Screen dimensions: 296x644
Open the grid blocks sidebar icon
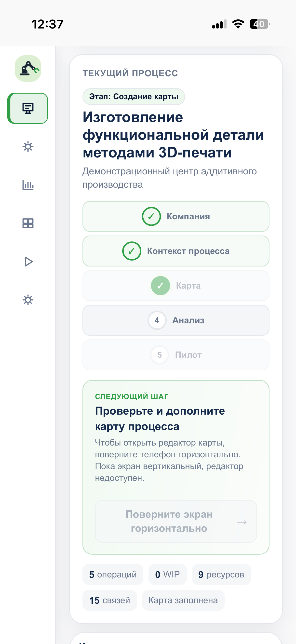[x=28, y=223]
